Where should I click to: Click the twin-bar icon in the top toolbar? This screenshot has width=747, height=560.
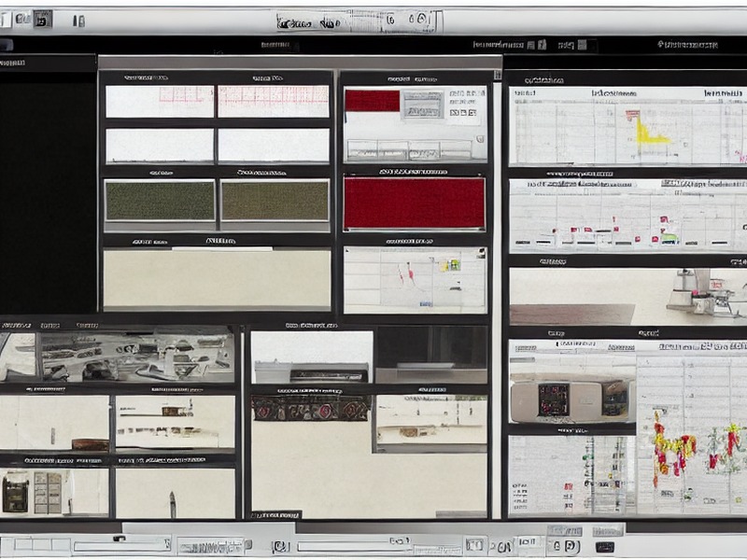[79, 21]
